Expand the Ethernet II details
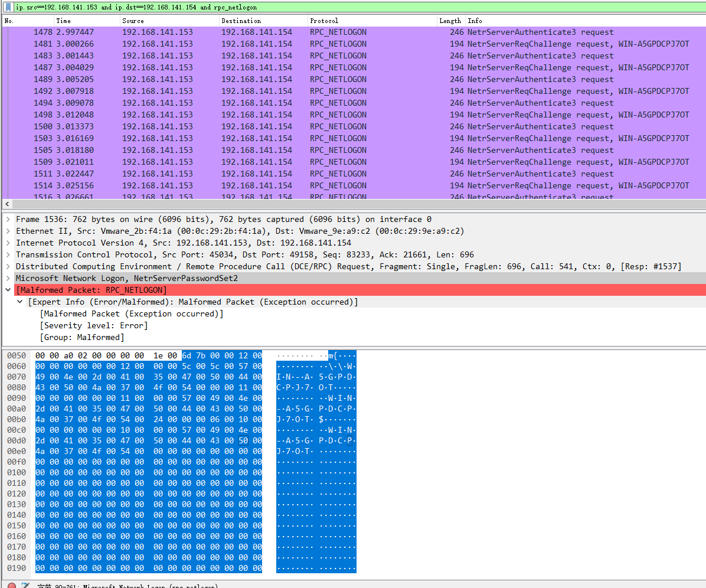 (x=8, y=231)
